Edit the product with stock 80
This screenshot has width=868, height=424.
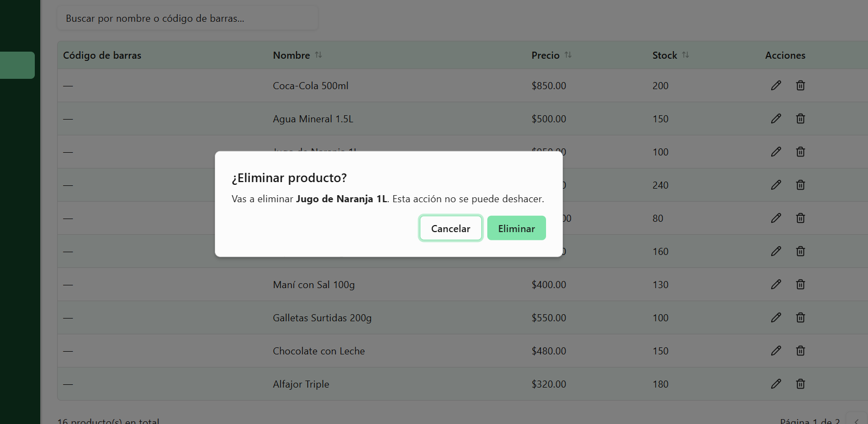click(776, 218)
